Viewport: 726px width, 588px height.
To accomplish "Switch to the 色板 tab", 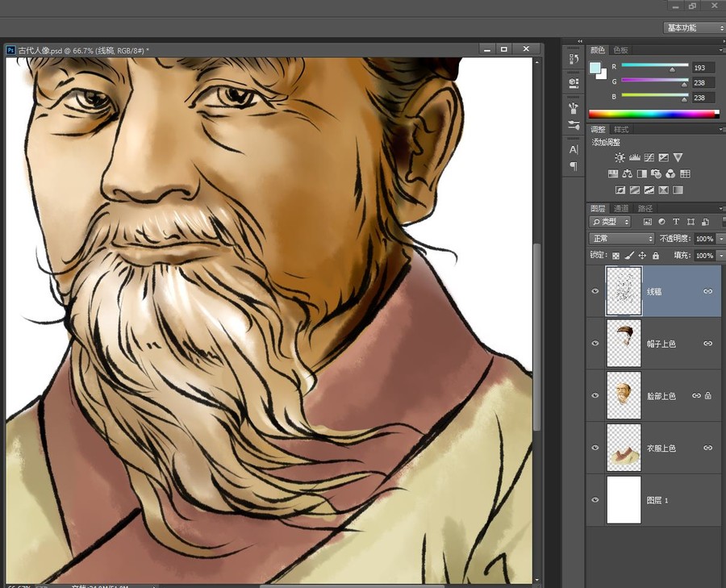I will point(620,50).
